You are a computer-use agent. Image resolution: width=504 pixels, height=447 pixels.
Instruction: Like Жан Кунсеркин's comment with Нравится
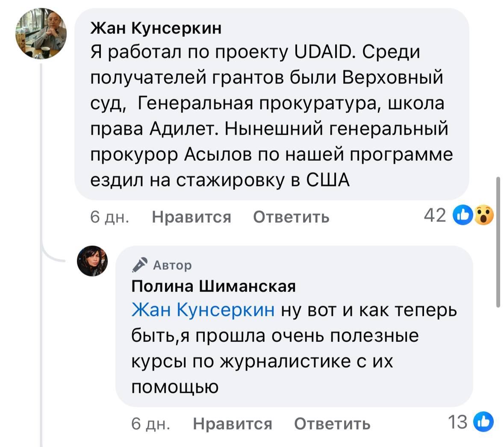pyautogui.click(x=191, y=217)
